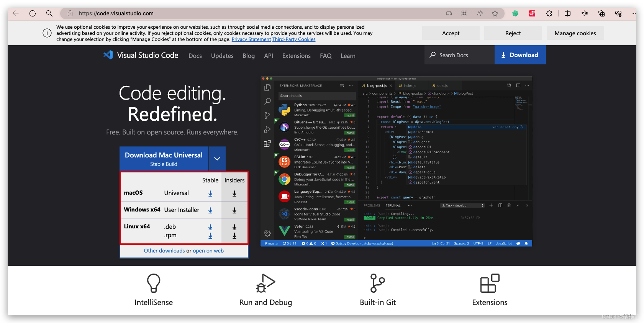
Task: Click the green extension icon in toolbar
Action: 515,13
